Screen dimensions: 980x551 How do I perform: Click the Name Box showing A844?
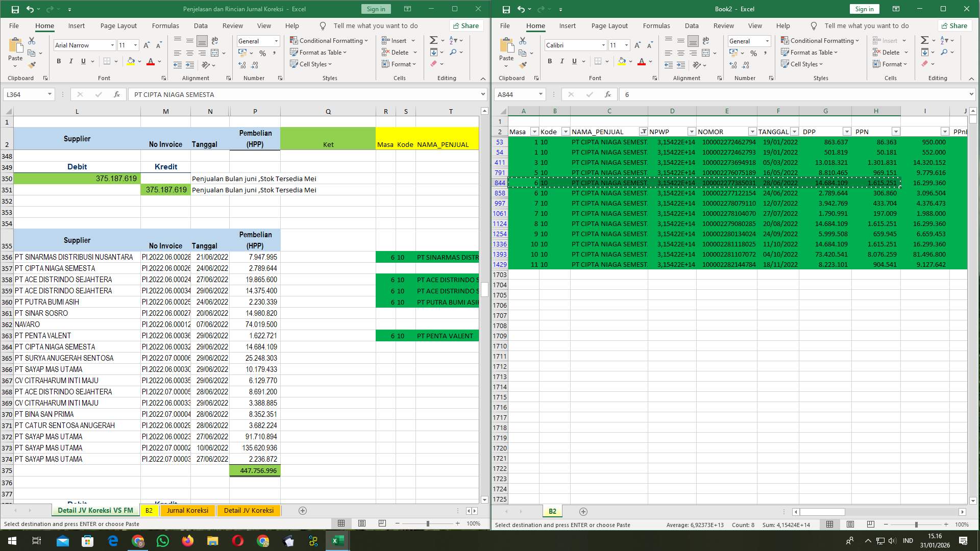[x=517, y=94]
